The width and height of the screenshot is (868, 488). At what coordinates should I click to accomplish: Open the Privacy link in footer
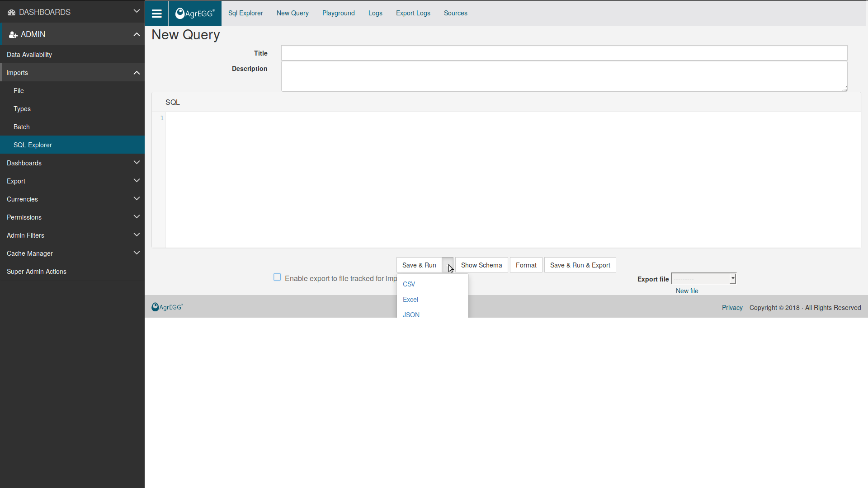click(732, 308)
